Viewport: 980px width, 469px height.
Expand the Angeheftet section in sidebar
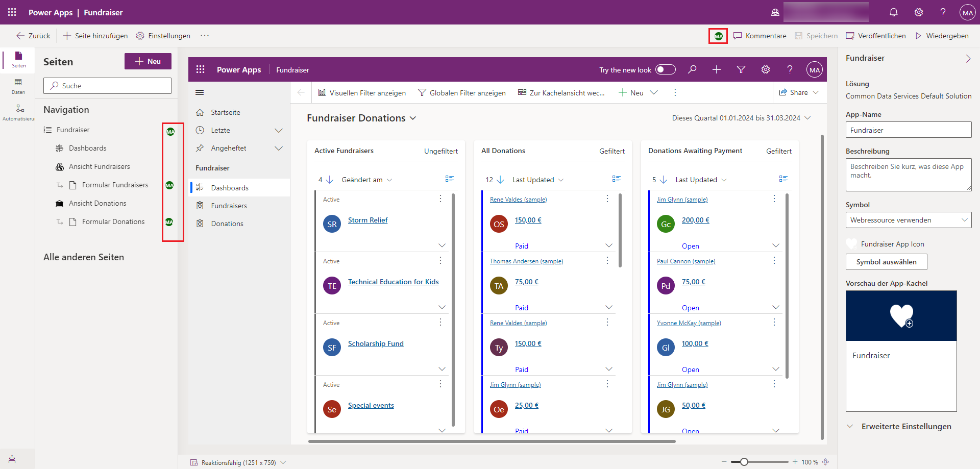click(279, 148)
